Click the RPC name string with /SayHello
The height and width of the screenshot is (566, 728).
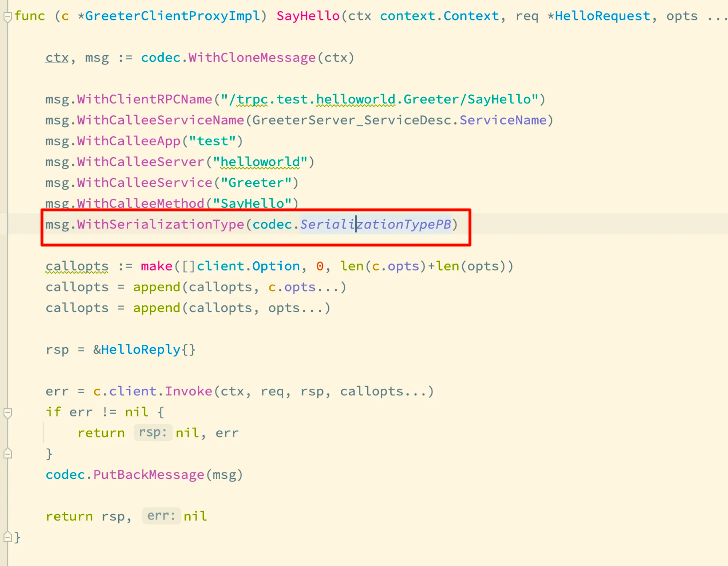380,99
